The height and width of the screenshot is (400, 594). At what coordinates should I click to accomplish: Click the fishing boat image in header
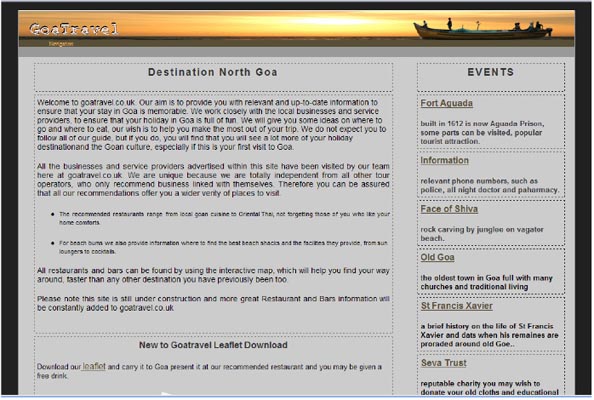click(483, 29)
